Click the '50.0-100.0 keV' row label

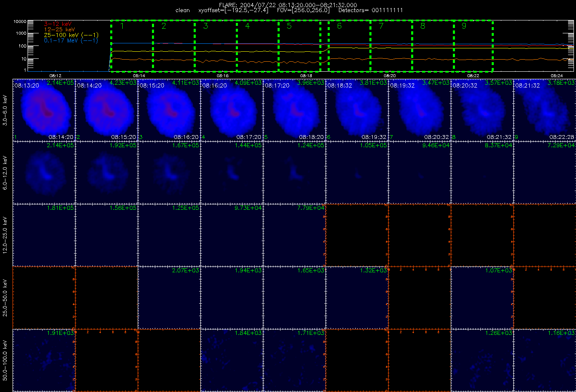(x=5, y=360)
